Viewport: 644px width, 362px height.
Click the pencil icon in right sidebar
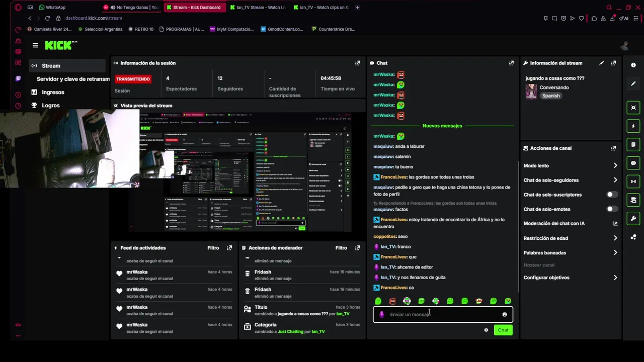[633, 83]
